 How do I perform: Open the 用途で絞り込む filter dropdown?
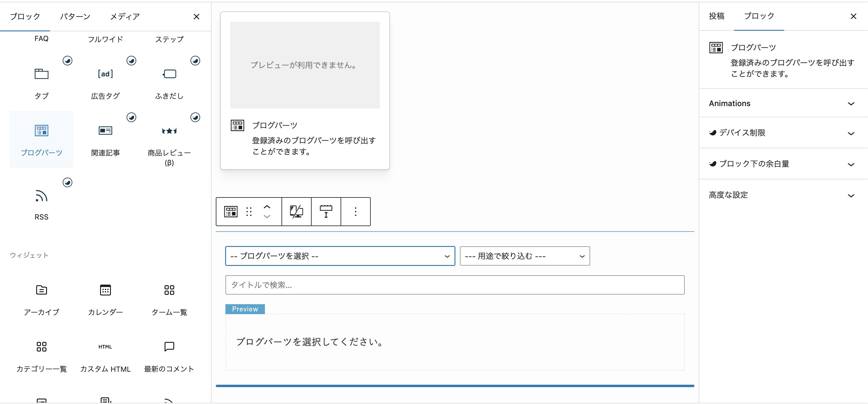525,256
